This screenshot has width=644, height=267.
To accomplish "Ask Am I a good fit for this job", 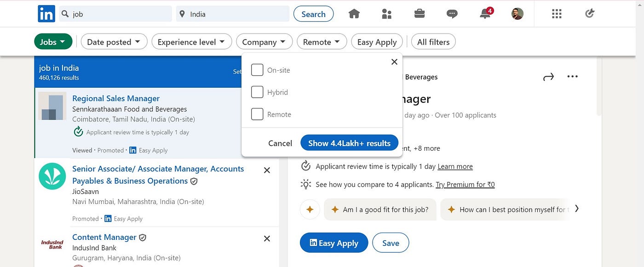I will pyautogui.click(x=379, y=210).
